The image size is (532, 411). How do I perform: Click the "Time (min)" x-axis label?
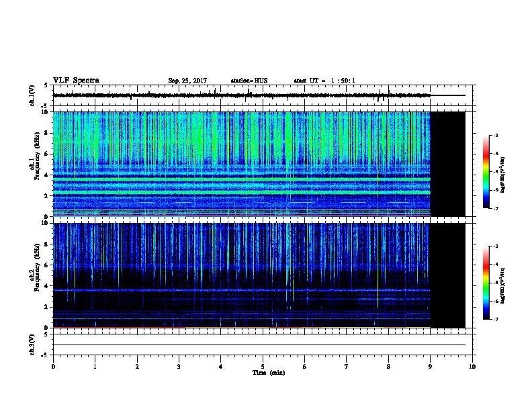(269, 373)
